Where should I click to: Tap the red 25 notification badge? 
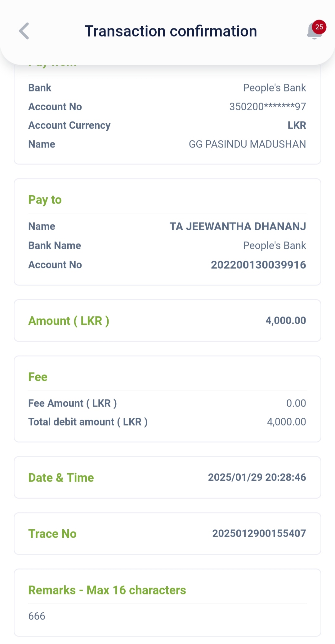coord(319,27)
